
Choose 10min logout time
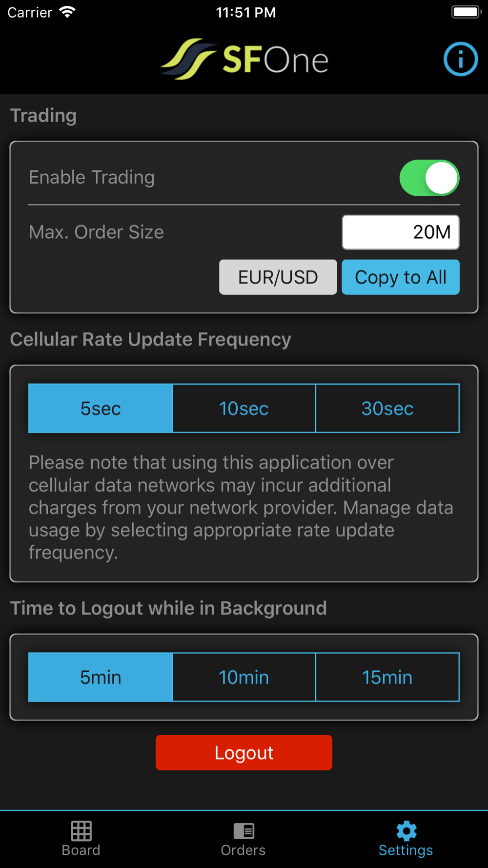[244, 677]
